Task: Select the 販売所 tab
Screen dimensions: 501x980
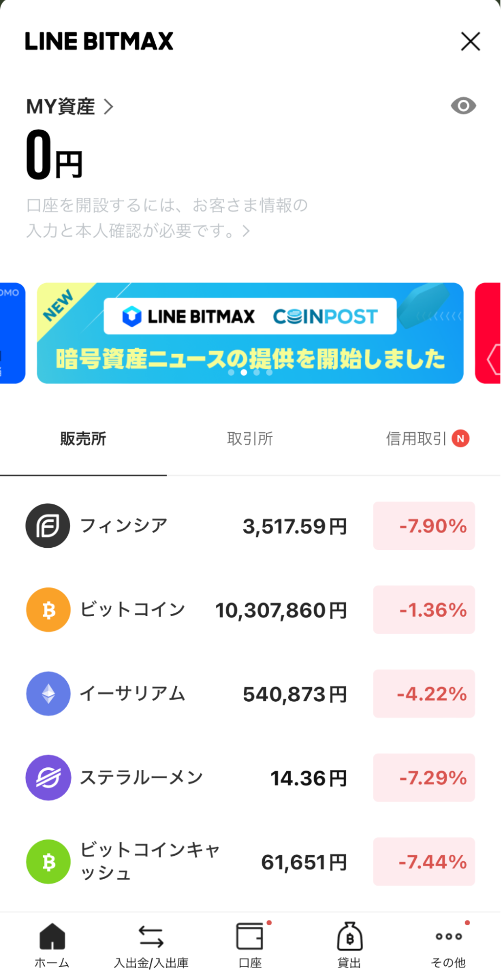Action: pos(83,439)
